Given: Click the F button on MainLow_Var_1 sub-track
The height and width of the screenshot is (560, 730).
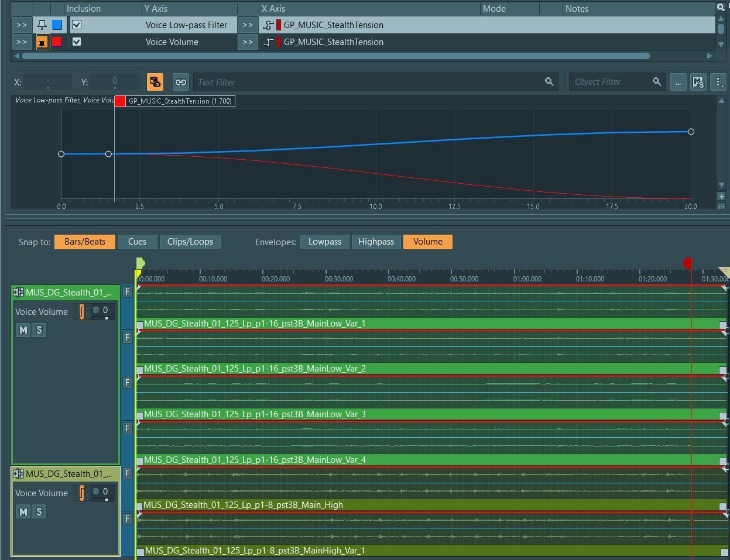Looking at the screenshot, I should pos(127,292).
